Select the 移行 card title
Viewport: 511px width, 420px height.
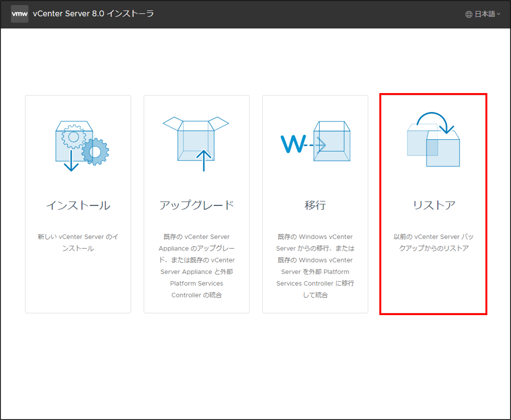click(315, 205)
